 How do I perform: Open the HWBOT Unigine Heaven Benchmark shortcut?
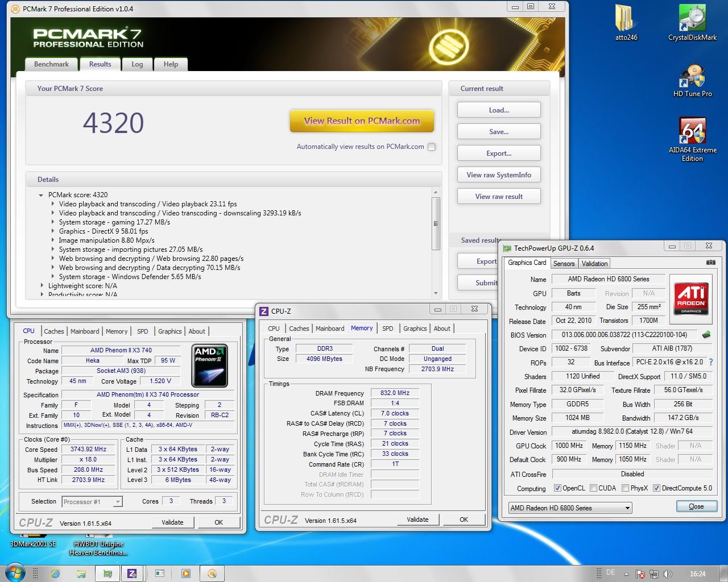(98, 544)
